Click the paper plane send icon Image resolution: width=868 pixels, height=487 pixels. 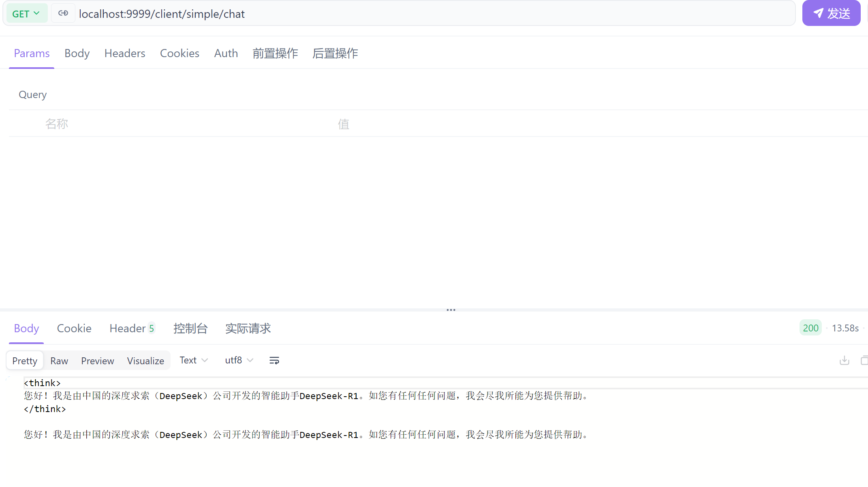tap(818, 13)
